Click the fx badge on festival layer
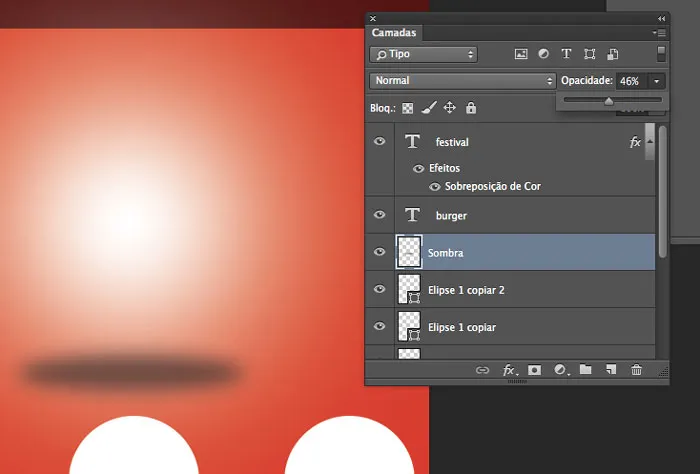The height and width of the screenshot is (474, 700). [635, 142]
